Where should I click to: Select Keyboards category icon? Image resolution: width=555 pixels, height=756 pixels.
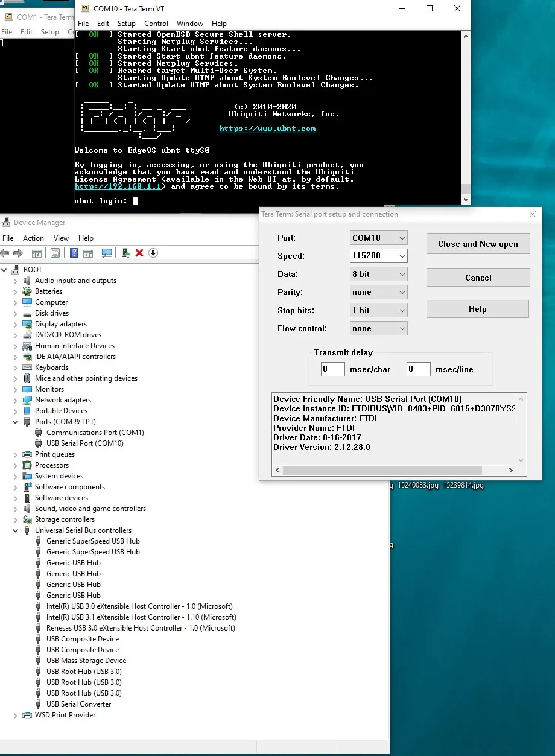tap(27, 367)
